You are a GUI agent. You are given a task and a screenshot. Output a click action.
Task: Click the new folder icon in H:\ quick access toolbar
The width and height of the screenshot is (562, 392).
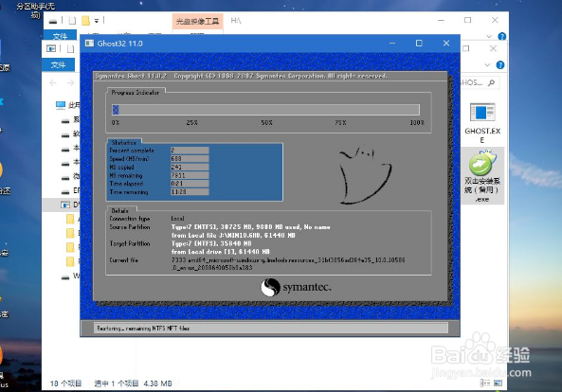coord(85,21)
